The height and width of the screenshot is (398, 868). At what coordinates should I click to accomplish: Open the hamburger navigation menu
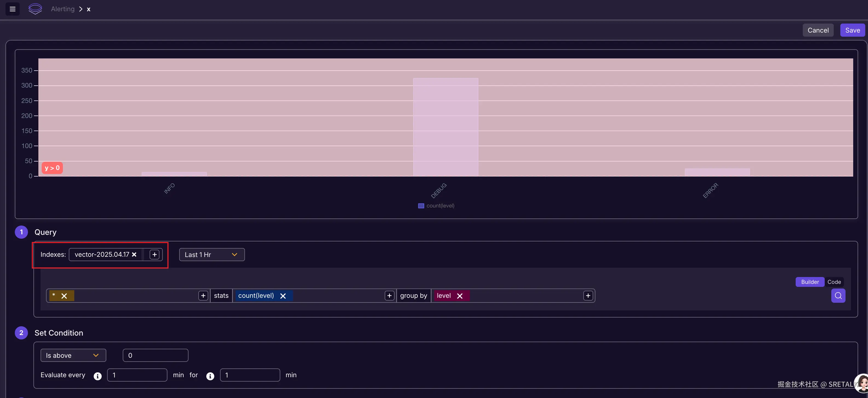[x=13, y=9]
